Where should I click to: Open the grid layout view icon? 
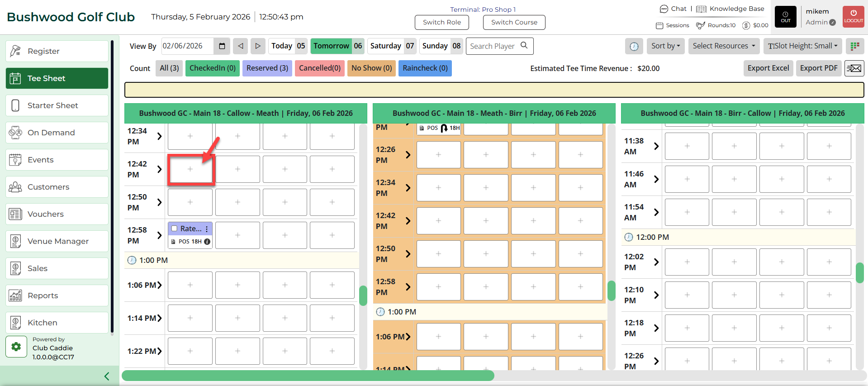(854, 46)
